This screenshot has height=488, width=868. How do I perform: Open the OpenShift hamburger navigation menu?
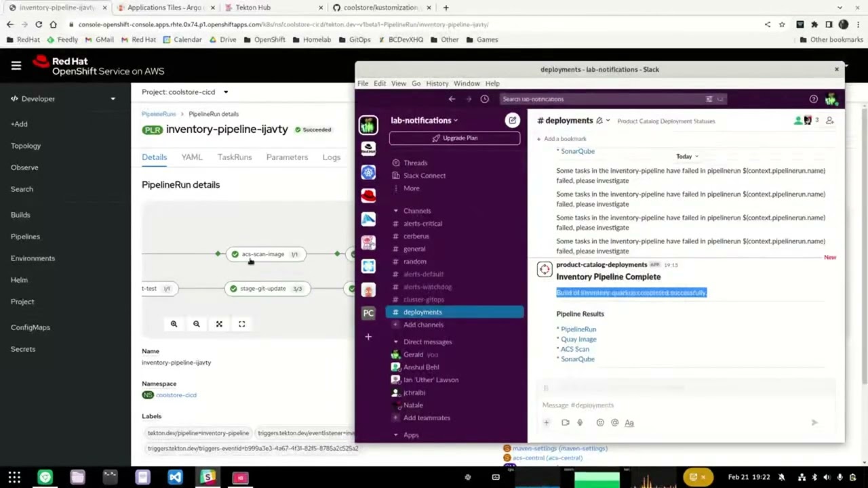pyautogui.click(x=16, y=66)
